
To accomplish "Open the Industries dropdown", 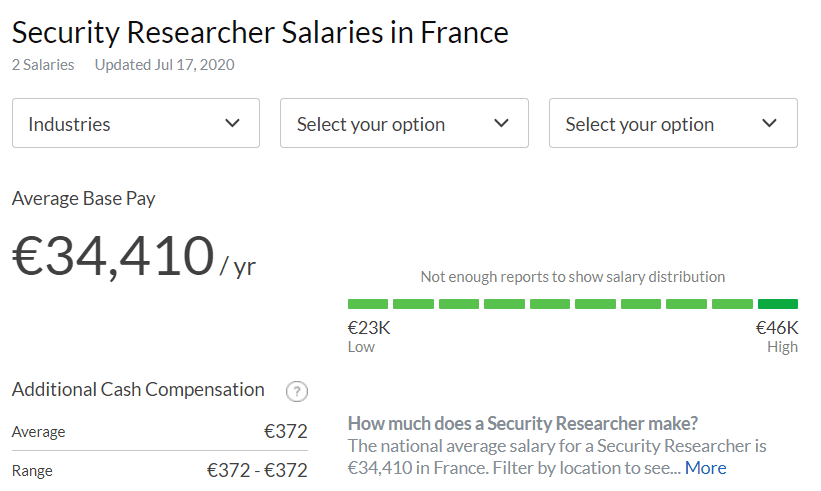I will click(136, 123).
